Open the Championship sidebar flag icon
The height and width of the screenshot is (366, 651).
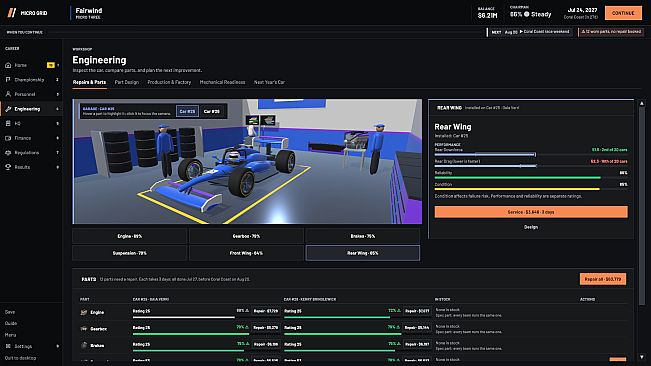click(x=8, y=80)
